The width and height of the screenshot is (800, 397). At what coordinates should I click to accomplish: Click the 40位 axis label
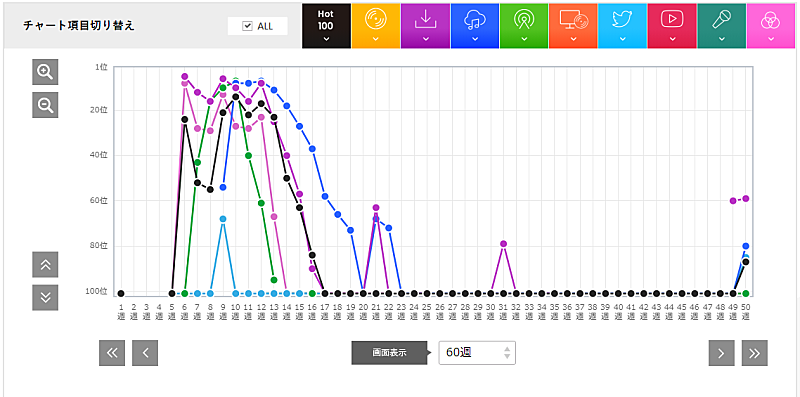[x=99, y=155]
